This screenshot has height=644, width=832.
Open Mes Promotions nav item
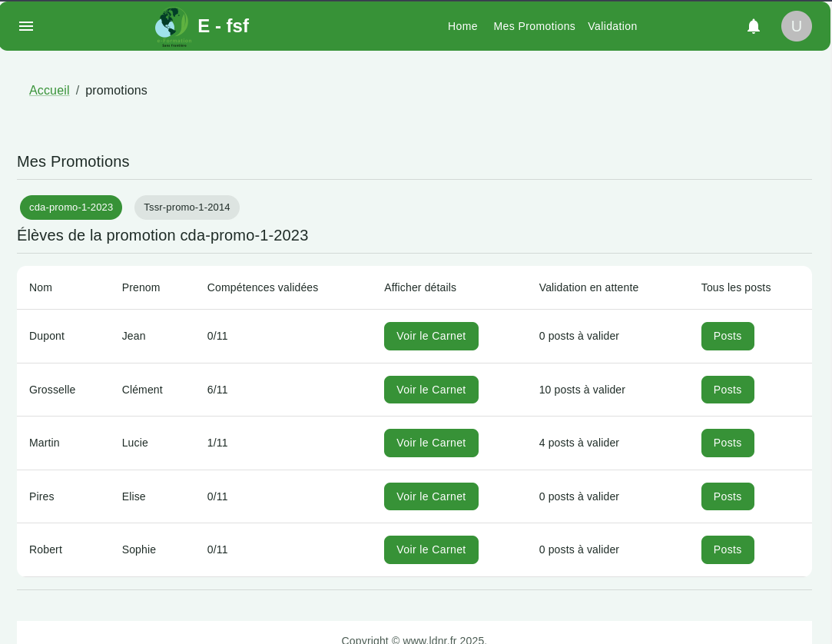534,26
